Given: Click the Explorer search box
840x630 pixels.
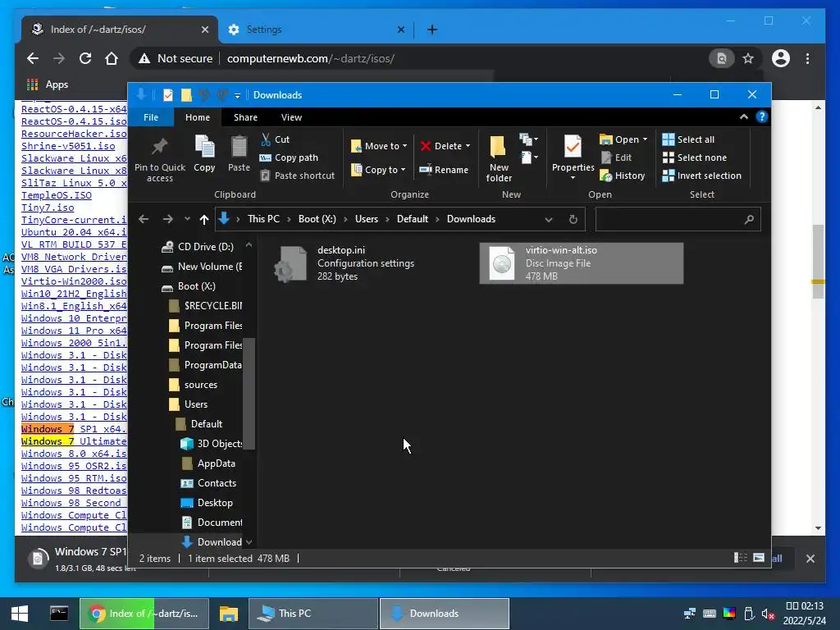Looking at the screenshot, I should coord(678,220).
